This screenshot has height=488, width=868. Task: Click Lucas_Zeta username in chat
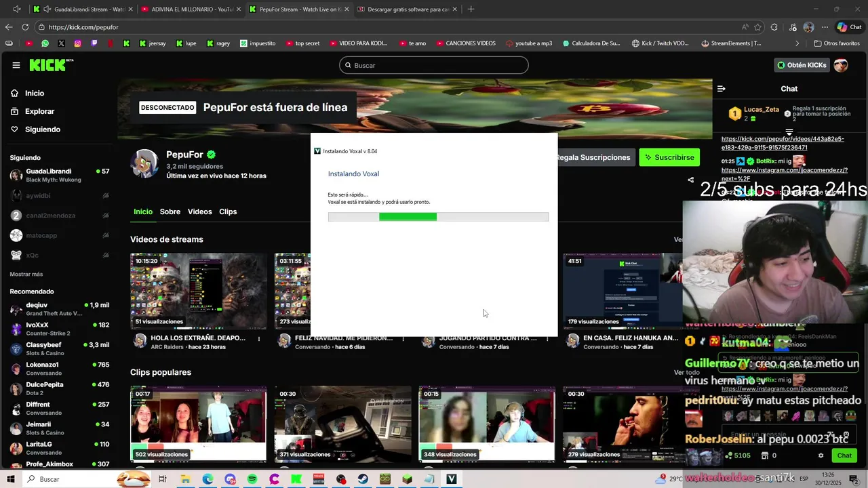coord(762,109)
